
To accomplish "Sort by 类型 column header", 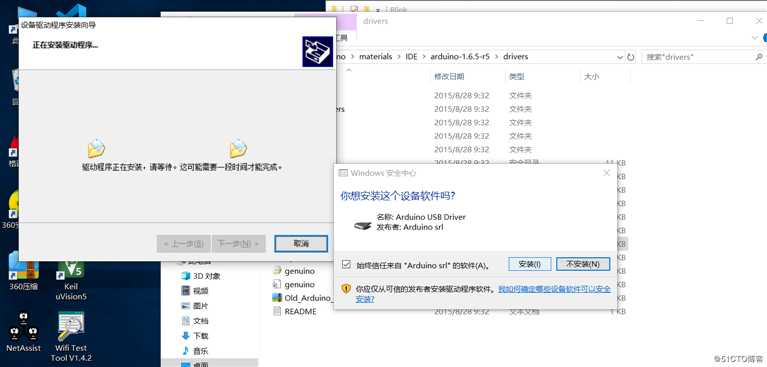I will click(x=517, y=76).
